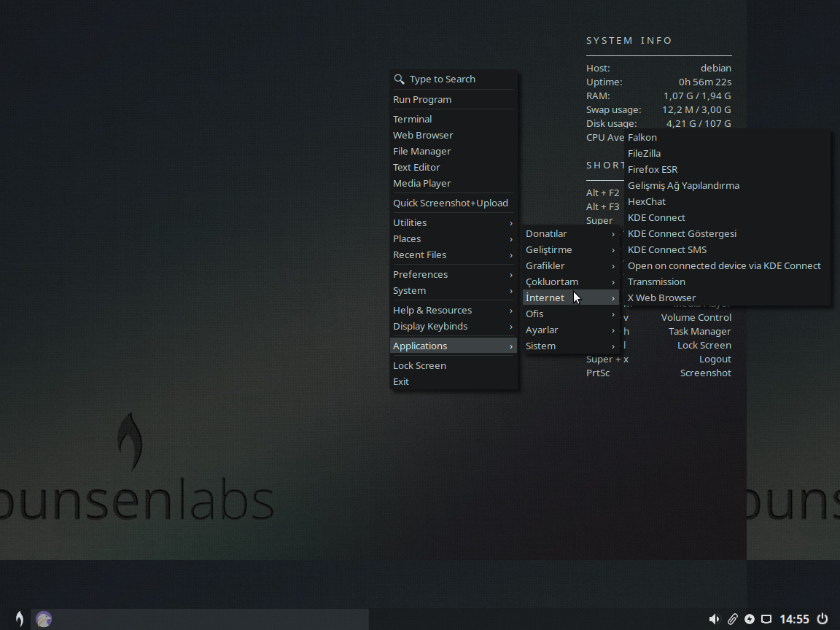The width and height of the screenshot is (840, 630).
Task: Launch Transmission
Action: point(727,281)
